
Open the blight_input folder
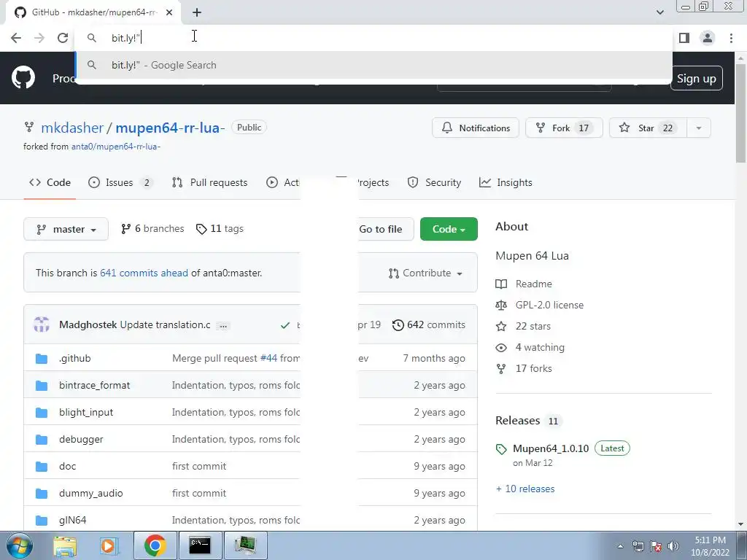coord(86,413)
